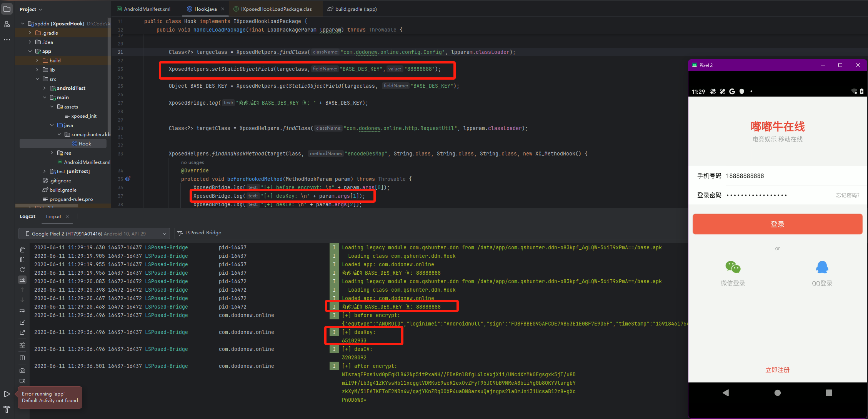The height and width of the screenshot is (419, 868).
Task: Collapse the src folder
Action: [x=37, y=79]
